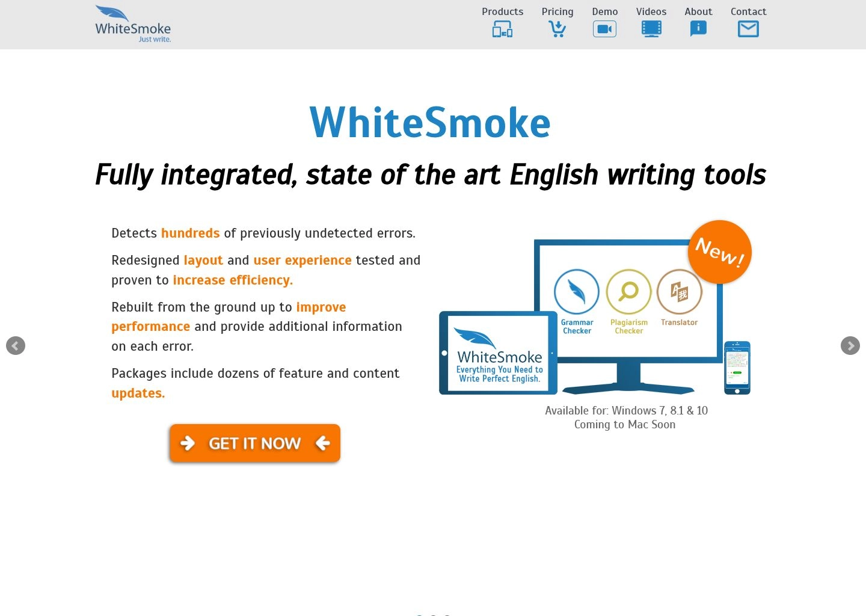Go to next slide arrow

(x=850, y=345)
